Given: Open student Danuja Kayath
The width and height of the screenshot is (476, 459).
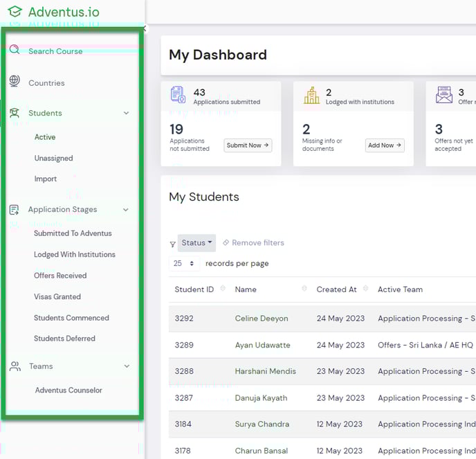Looking at the screenshot, I should coord(261,398).
